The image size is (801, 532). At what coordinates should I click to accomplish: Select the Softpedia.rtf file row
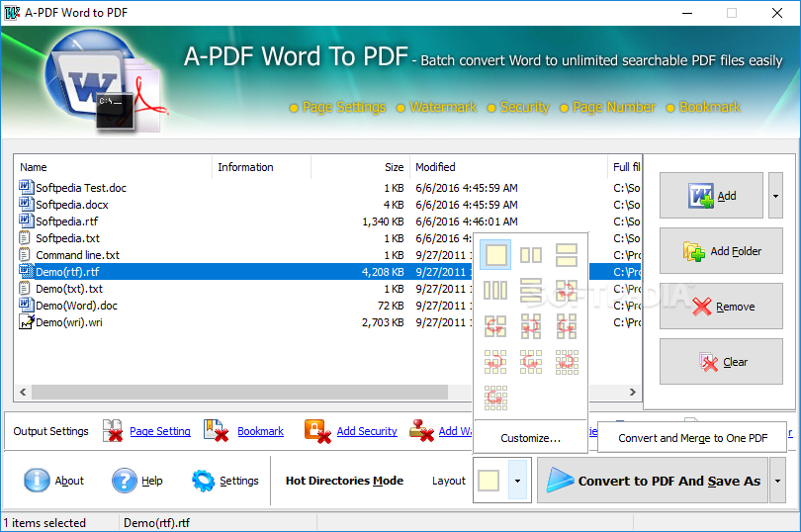[327, 222]
